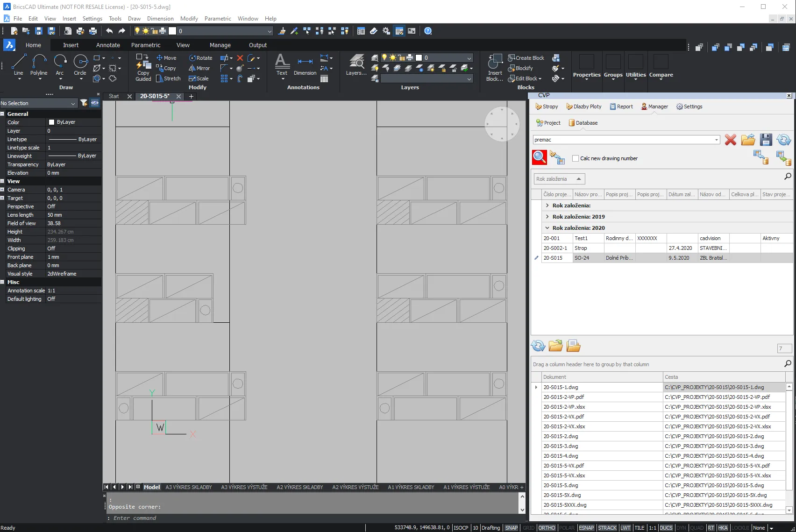Choose the Mirror modify tool

199,68
